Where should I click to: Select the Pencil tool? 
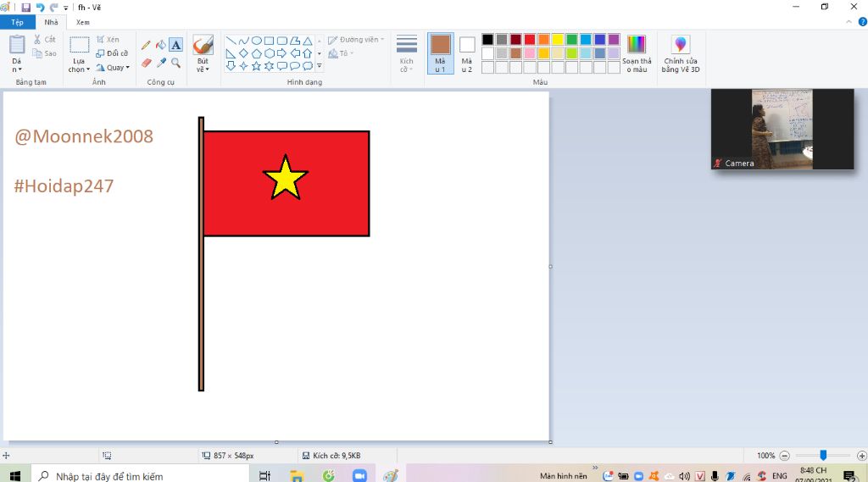[146, 46]
